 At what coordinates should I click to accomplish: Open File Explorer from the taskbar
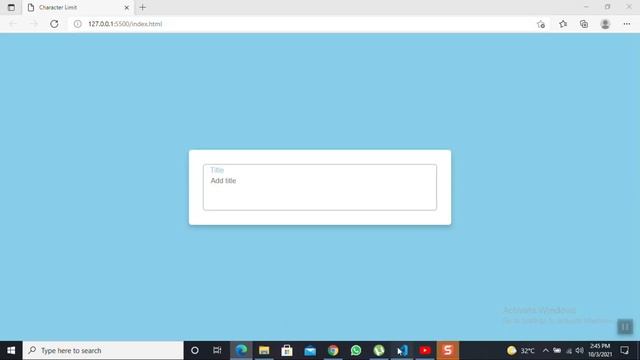264,350
